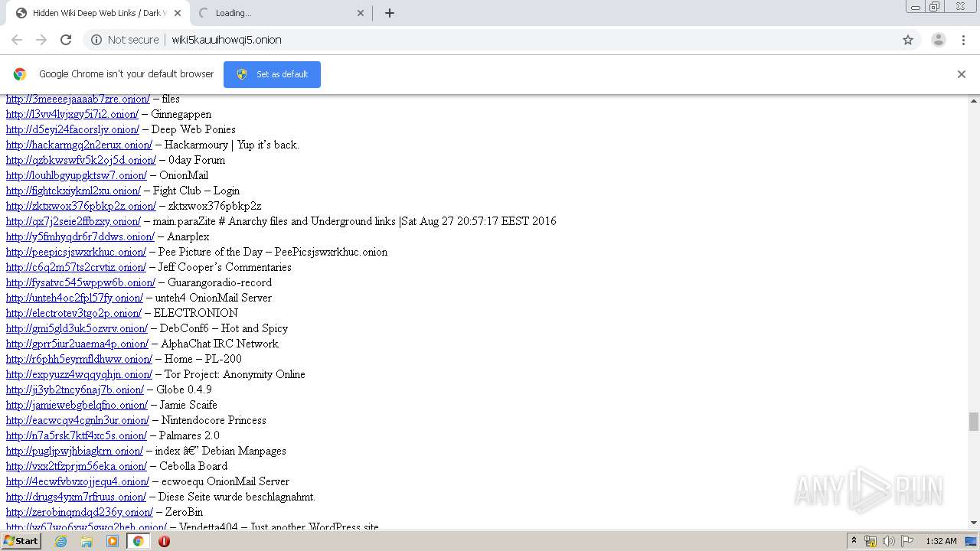Open the ELECTRONION onion link

[x=73, y=313]
